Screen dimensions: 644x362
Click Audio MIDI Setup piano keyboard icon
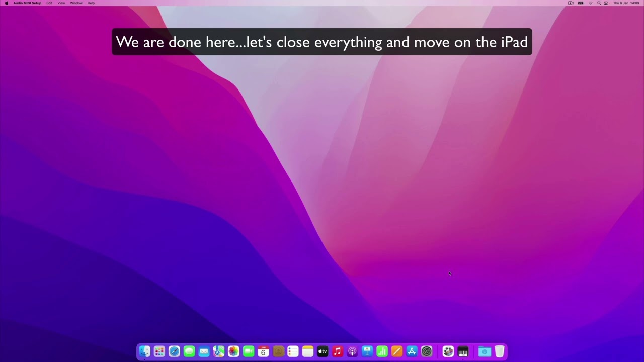click(x=463, y=351)
